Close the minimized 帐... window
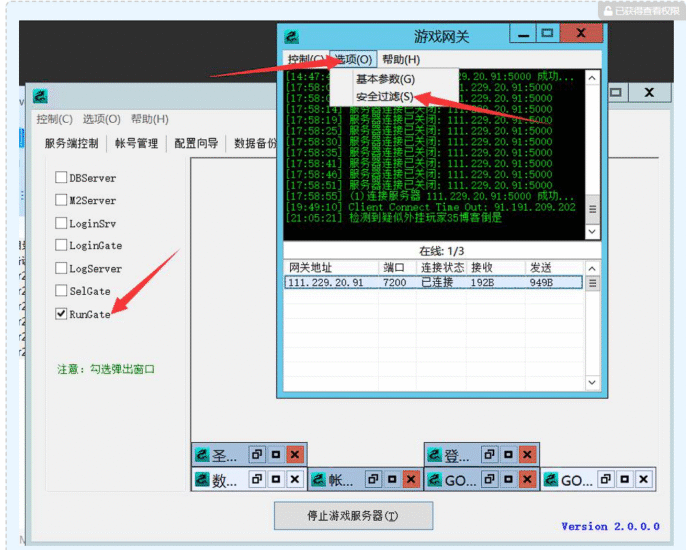 [411, 480]
